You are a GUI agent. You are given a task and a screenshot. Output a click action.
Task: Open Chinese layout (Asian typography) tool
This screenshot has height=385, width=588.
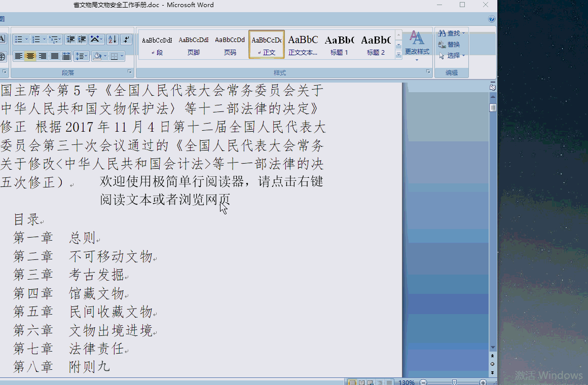click(96, 40)
